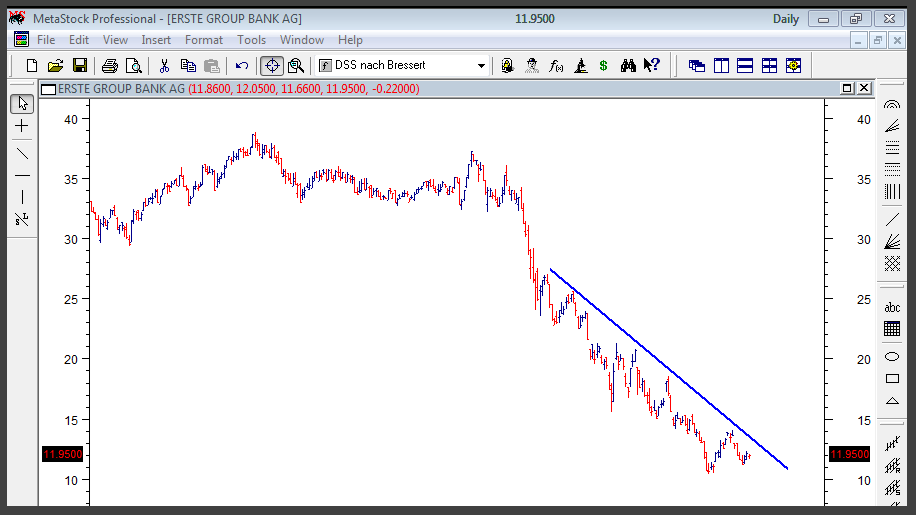Select the Fibonacci fan tool
Screen dimensions: 916x515
pyautogui.click(x=892, y=126)
